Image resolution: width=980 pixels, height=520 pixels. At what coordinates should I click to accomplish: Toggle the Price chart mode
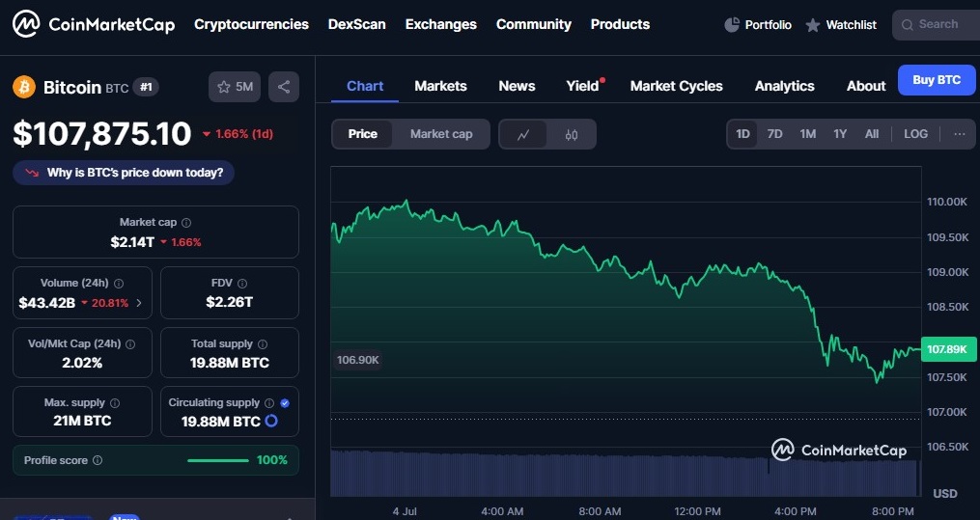362,134
